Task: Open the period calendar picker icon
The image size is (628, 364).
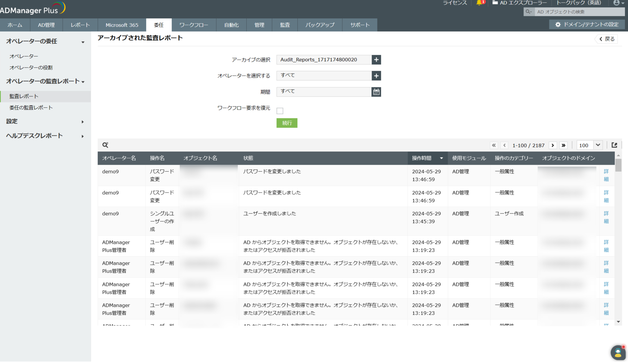Action: tap(376, 92)
